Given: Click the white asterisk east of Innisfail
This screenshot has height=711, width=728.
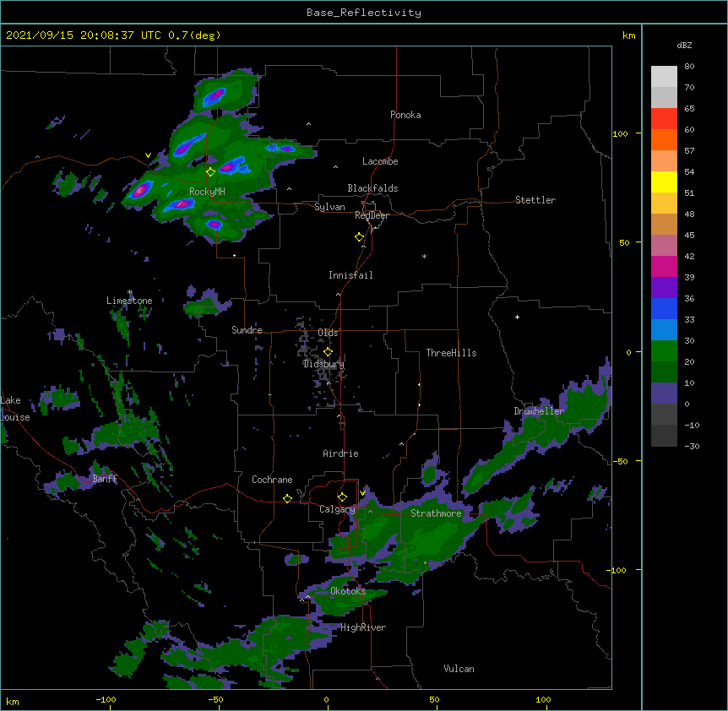Looking at the screenshot, I should [424, 256].
